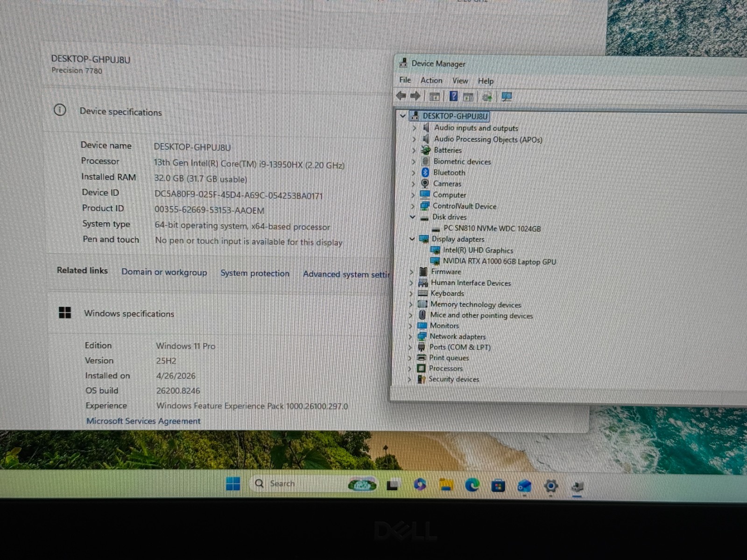Screen dimensions: 747x560
Task: Expand the Biometric devices node
Action: tap(413, 161)
